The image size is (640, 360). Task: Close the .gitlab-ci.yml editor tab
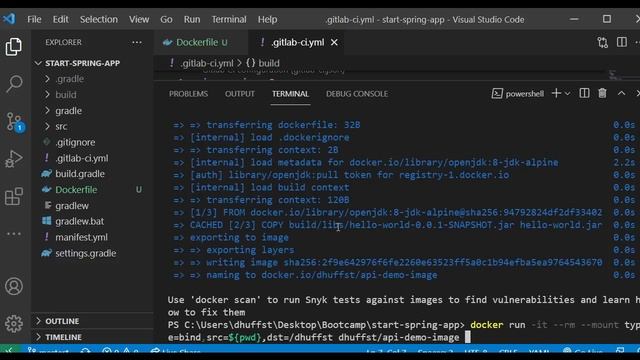coord(334,42)
